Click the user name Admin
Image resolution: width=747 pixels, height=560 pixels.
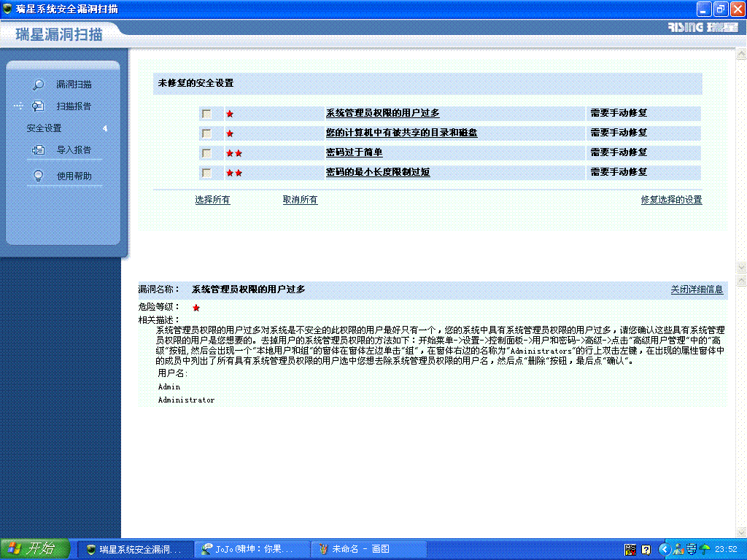169,386
